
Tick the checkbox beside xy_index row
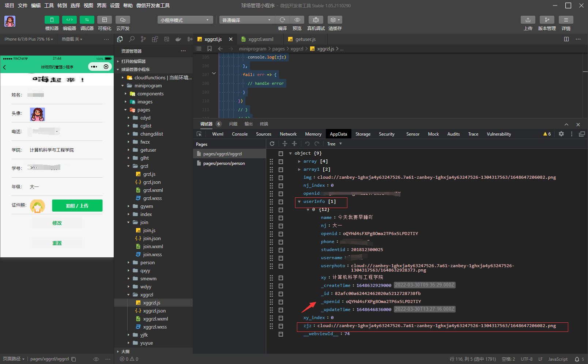tap(281, 318)
